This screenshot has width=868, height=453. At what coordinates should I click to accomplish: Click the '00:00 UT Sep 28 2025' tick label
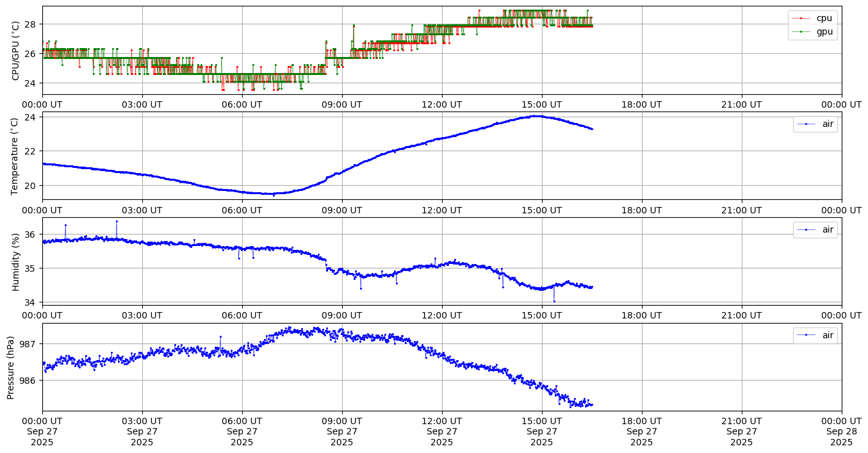pos(842,431)
